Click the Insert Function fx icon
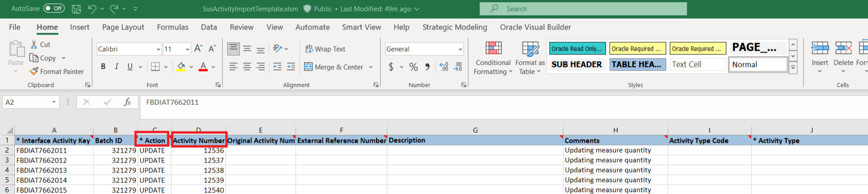The image size is (868, 194). coord(127,102)
